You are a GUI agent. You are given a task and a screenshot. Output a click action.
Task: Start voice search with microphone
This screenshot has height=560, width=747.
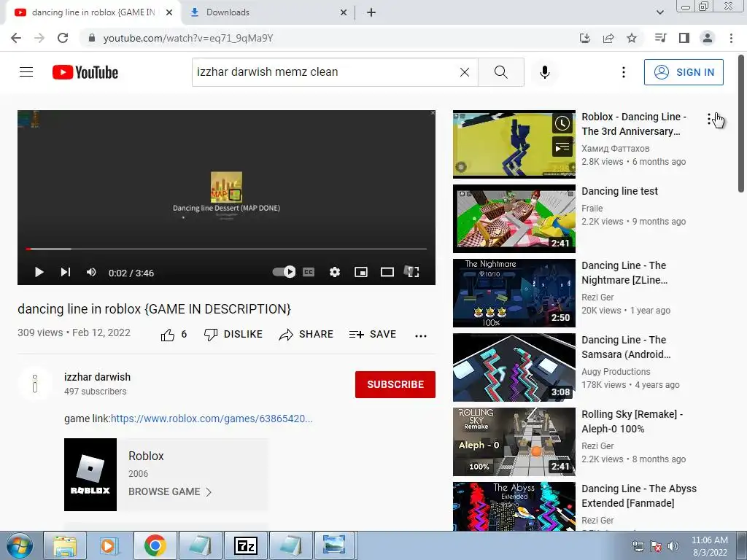[544, 72]
